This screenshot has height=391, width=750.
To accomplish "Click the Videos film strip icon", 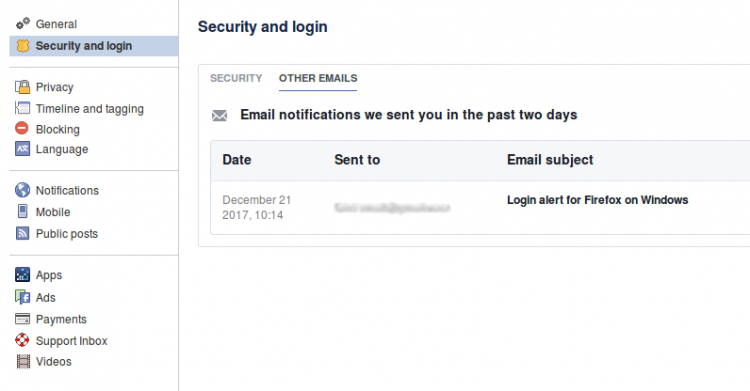I will click(x=23, y=361).
